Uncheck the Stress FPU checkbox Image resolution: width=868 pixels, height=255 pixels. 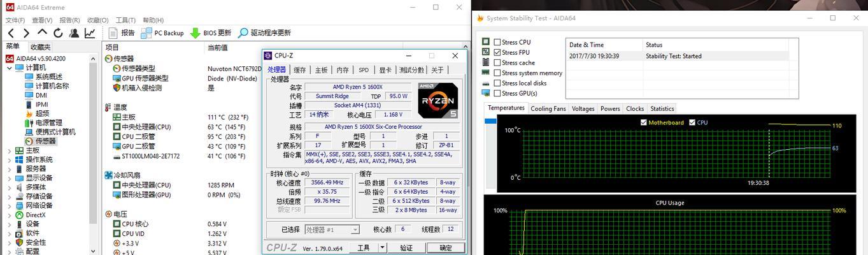click(x=497, y=52)
